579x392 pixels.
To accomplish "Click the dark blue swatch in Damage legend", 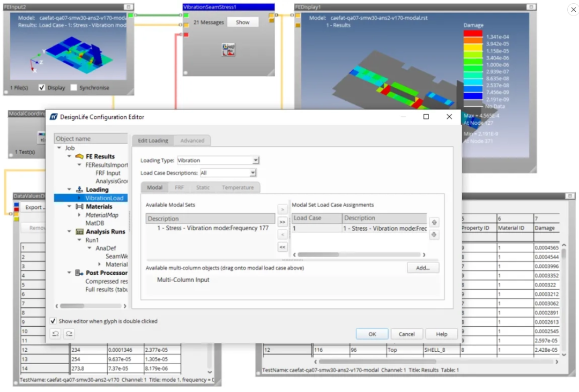I will pyautogui.click(x=473, y=96).
